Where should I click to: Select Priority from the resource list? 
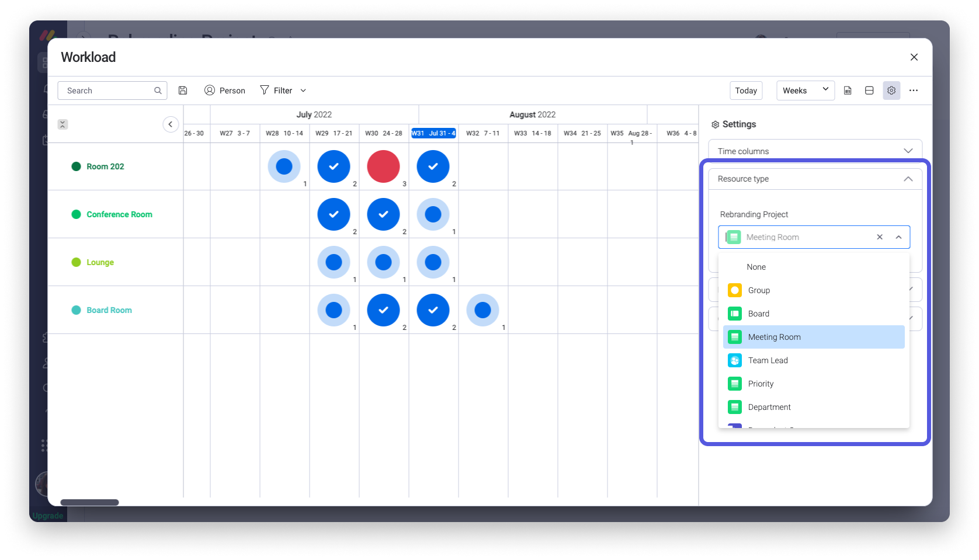pyautogui.click(x=814, y=384)
